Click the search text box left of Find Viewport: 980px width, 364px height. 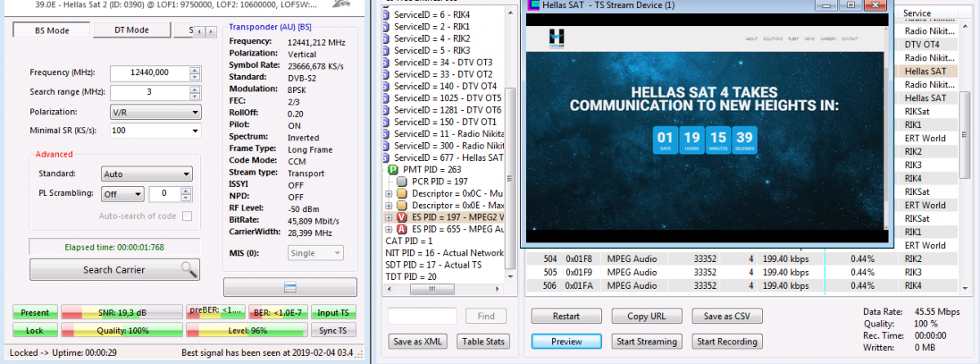pyautogui.click(x=422, y=316)
